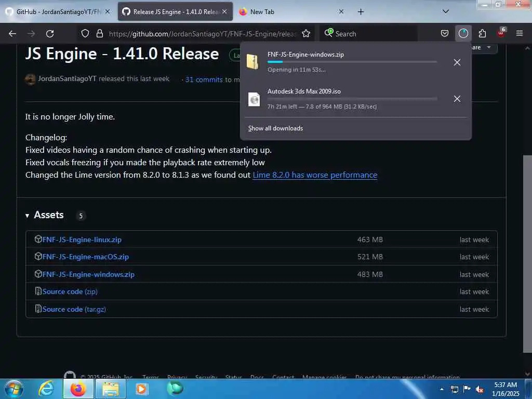Open the uBlock extension icon with badge
The width and height of the screenshot is (532, 399).
click(501, 33)
